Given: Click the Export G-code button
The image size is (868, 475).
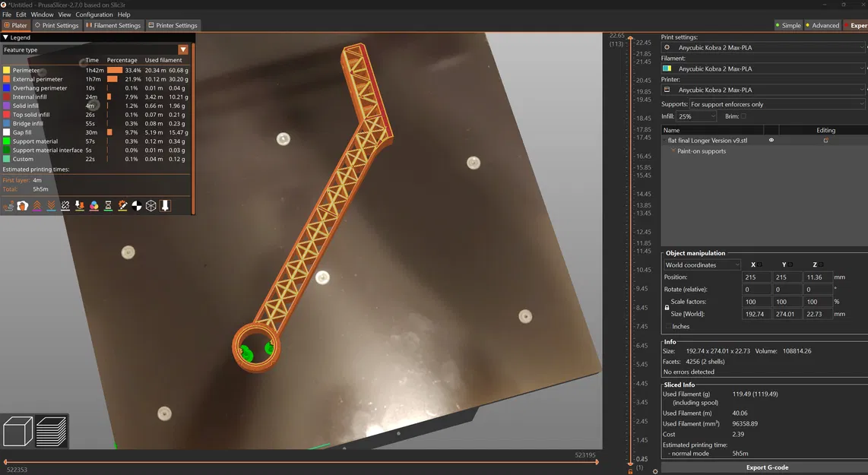Looking at the screenshot, I should (x=766, y=467).
